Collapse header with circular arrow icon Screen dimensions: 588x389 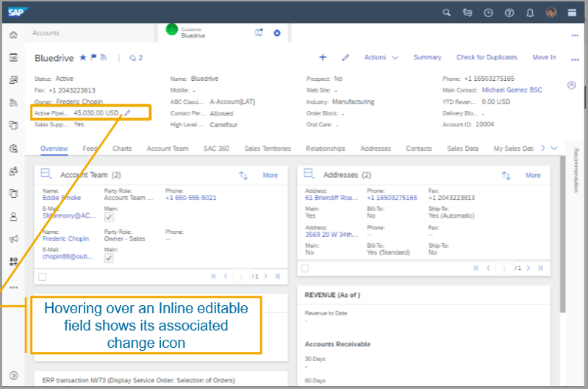571,85
